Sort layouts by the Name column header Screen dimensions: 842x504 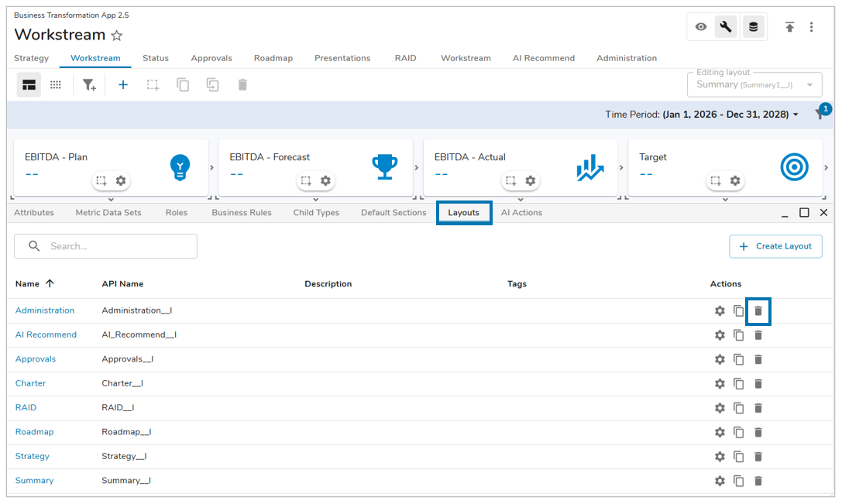point(34,284)
